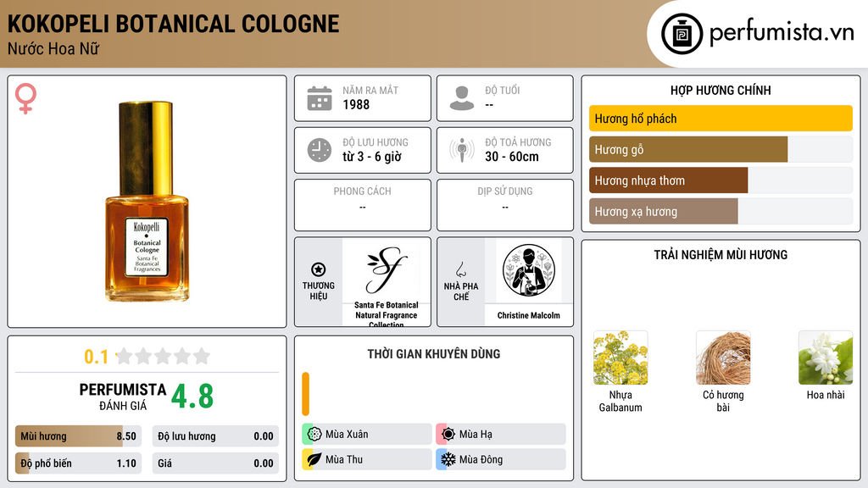Click the perfumista.vn perfume bottle logo icon
This screenshot has width=868, height=488.
(682, 34)
